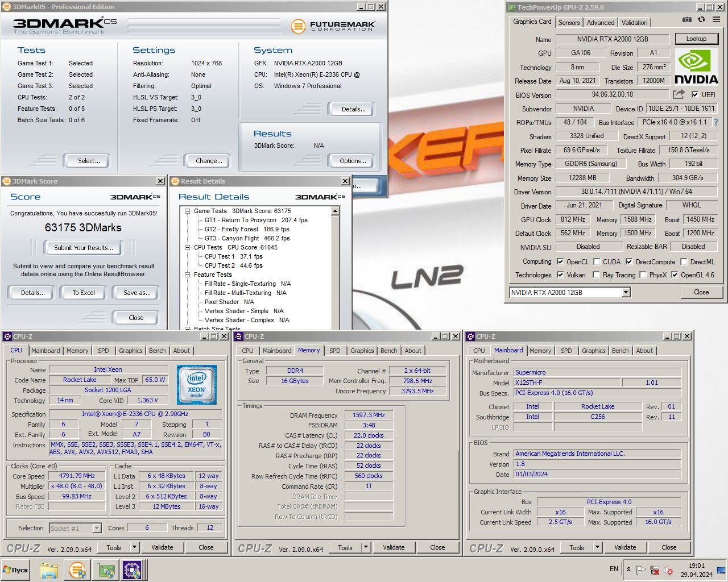Click Submit Your Results button

(x=84, y=248)
